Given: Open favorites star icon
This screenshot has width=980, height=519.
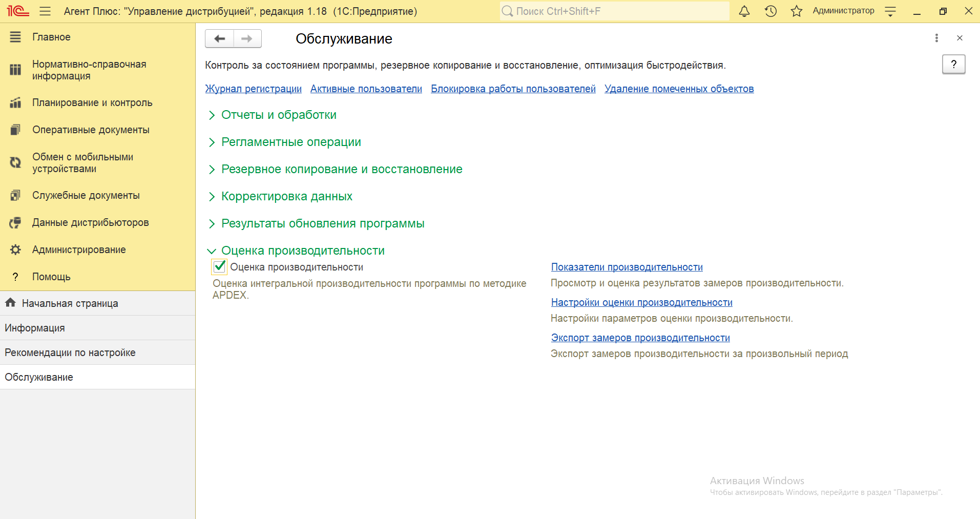Looking at the screenshot, I should tap(796, 11).
